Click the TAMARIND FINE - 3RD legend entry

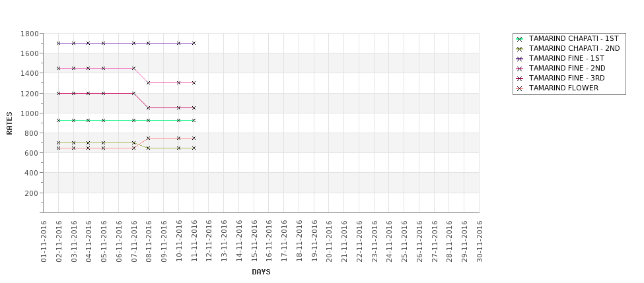tap(560, 78)
